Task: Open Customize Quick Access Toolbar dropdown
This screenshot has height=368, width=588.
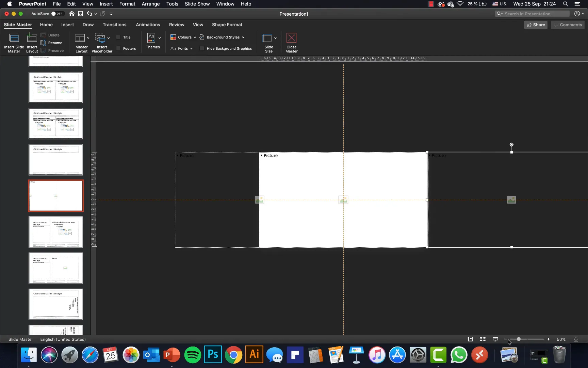Action: pyautogui.click(x=111, y=14)
